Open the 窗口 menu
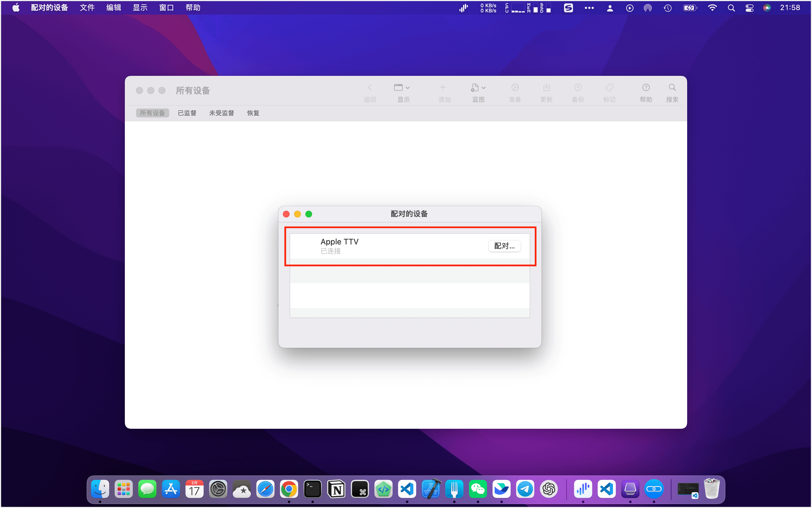The height and width of the screenshot is (508, 812). (x=166, y=8)
